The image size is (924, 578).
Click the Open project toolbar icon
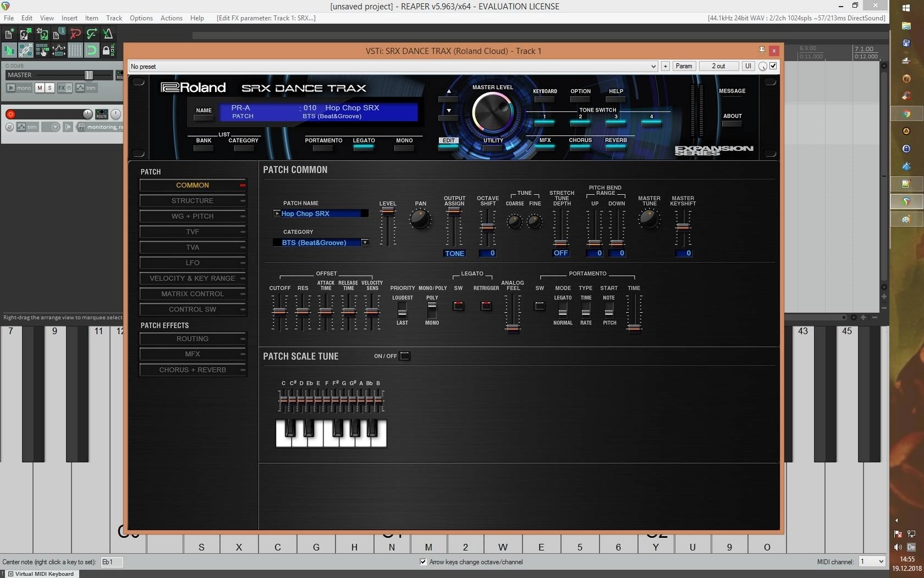coord(25,34)
